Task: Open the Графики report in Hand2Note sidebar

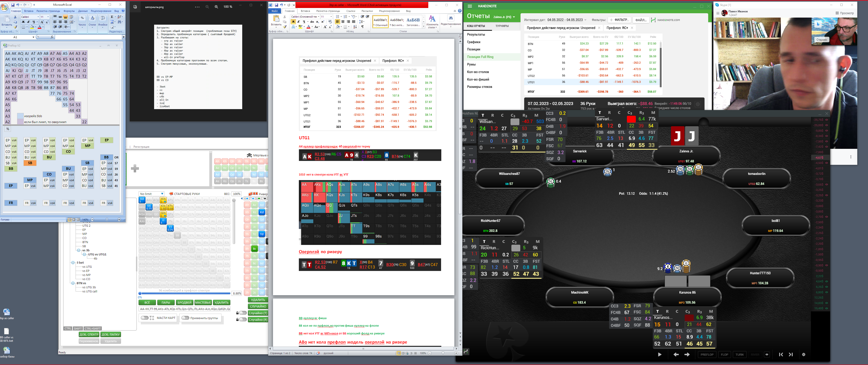Action: point(474,42)
